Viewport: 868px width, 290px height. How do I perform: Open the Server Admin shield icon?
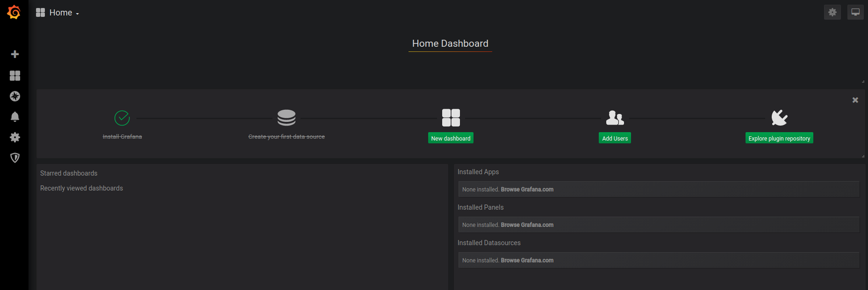15,158
